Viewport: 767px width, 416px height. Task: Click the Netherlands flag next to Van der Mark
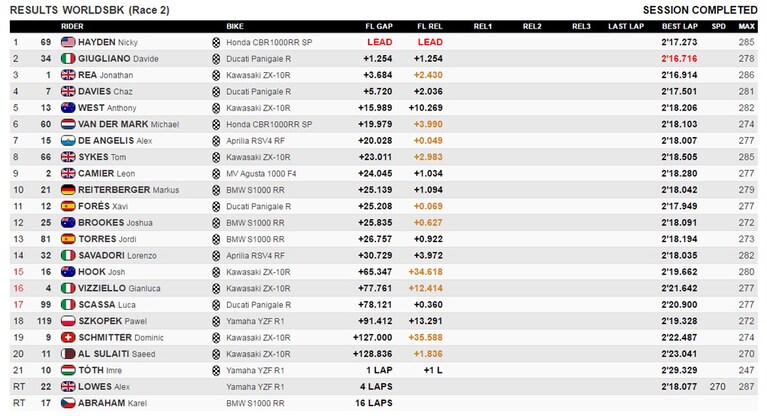click(68, 124)
